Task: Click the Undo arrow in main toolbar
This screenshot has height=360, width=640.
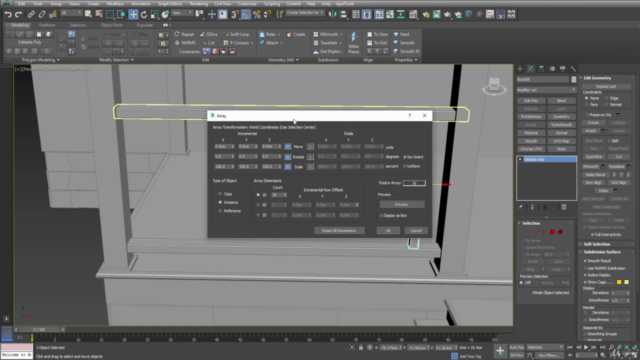Action: [8, 15]
